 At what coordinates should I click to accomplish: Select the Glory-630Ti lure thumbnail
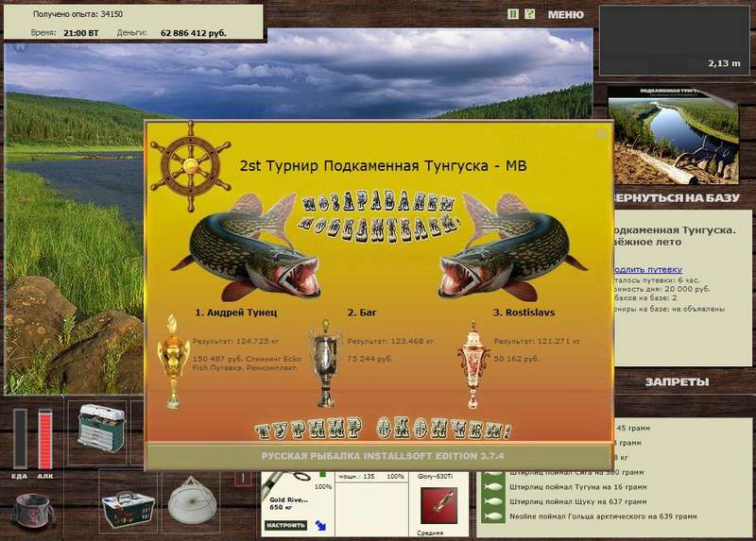pos(438,505)
